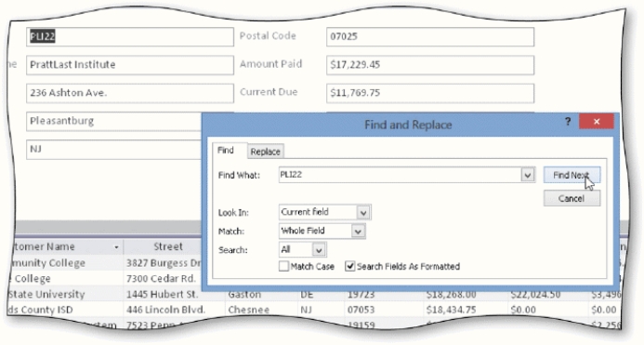This screenshot has width=644, height=345.
Task: Click the amount cell $18,434.75
Action: [x=465, y=310]
